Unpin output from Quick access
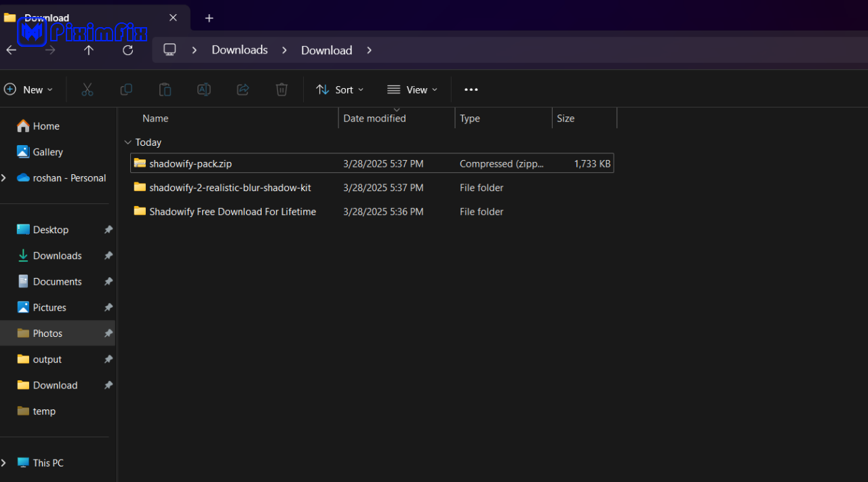The height and width of the screenshot is (482, 868). tap(108, 359)
